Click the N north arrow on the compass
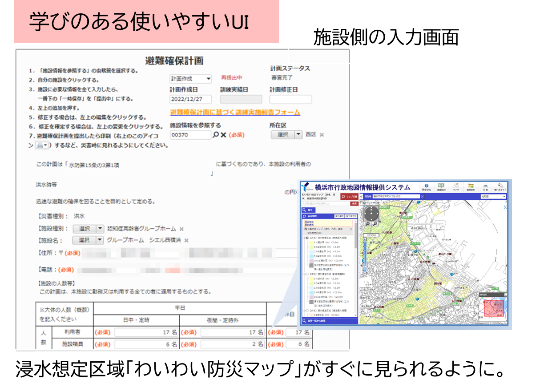Viewport: 552px width, 392px height. 371,210
